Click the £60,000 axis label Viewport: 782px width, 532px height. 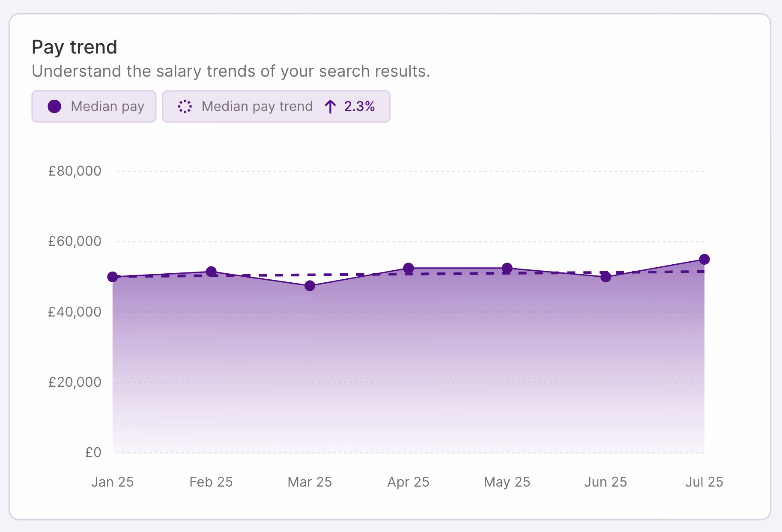75,241
